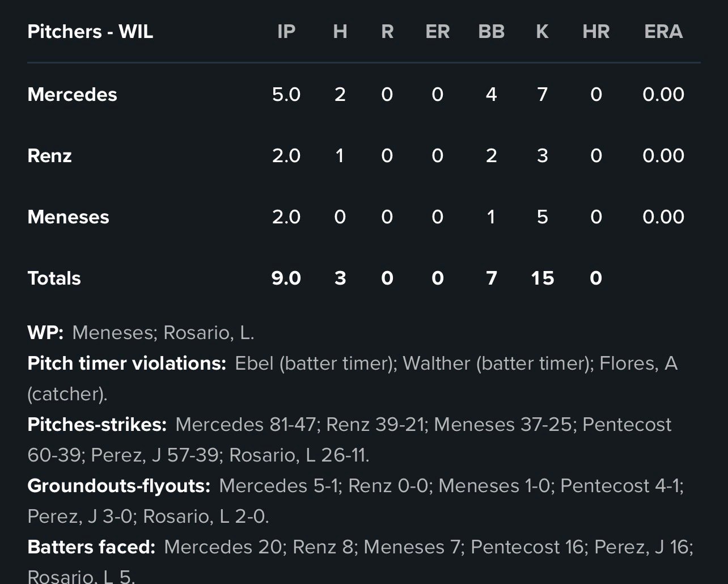Viewport: 728px width, 584px height.
Task: Click the BB column header
Action: 491,32
